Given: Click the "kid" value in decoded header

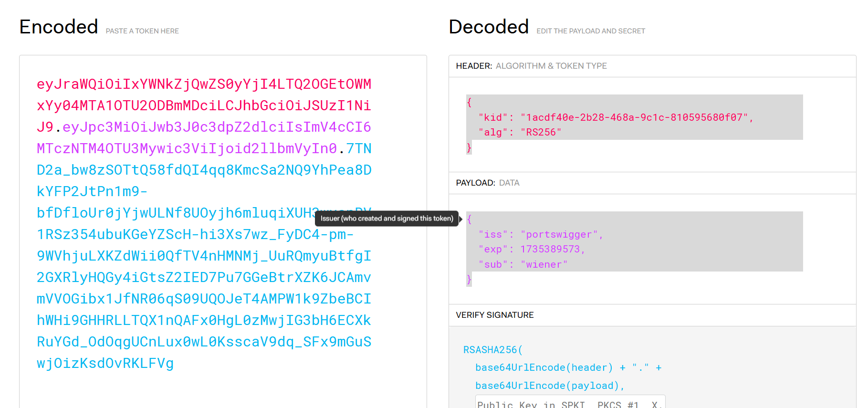Looking at the screenshot, I should 635,117.
